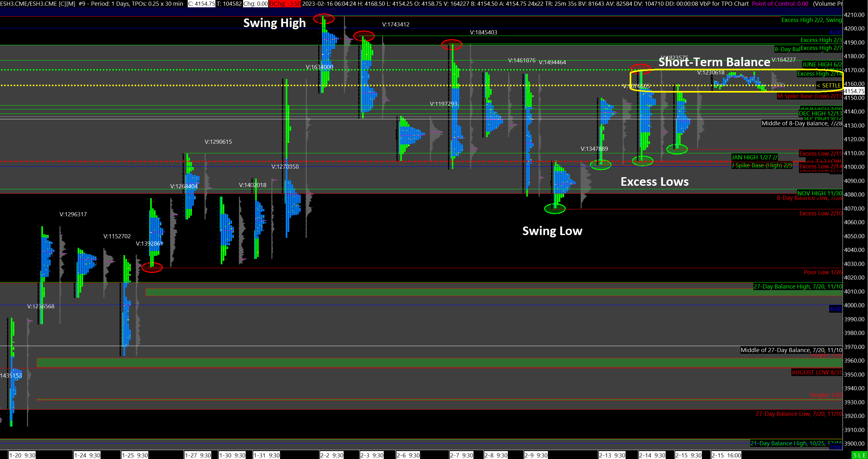Image resolution: width=868 pixels, height=459 pixels.
Task: Click the 'Excess Lows' text annotation
Action: pyautogui.click(x=654, y=182)
